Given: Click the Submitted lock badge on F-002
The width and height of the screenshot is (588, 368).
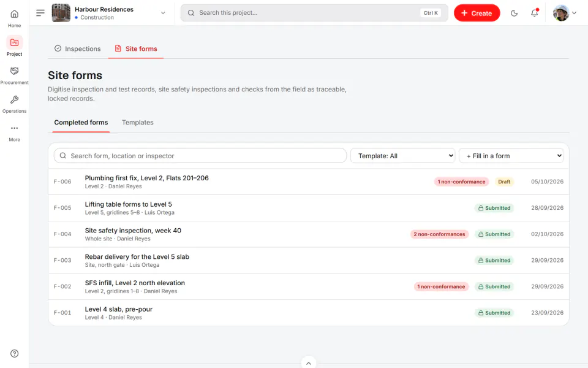Looking at the screenshot, I should point(494,286).
